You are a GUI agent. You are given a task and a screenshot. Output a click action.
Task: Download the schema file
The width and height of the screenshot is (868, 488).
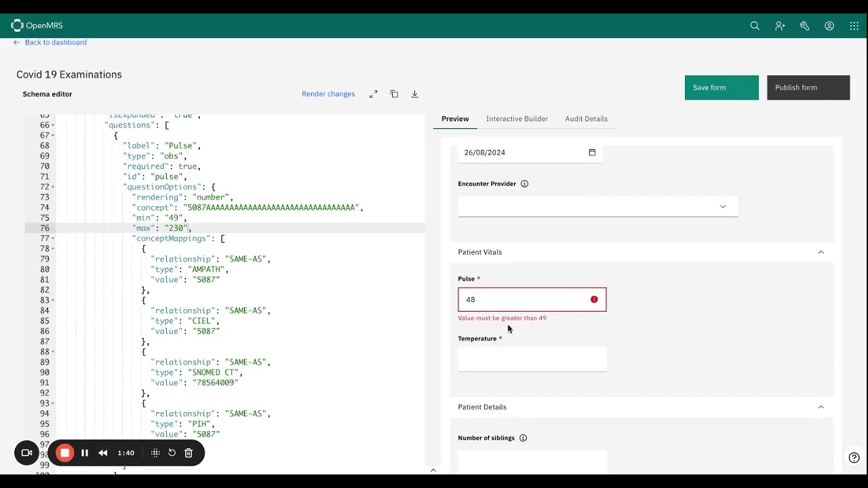(x=415, y=94)
